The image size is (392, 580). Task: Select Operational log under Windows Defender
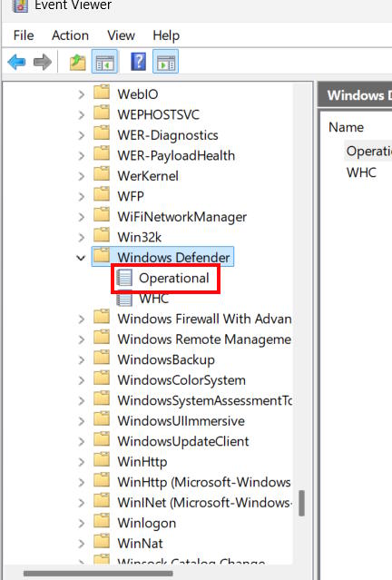(x=174, y=278)
